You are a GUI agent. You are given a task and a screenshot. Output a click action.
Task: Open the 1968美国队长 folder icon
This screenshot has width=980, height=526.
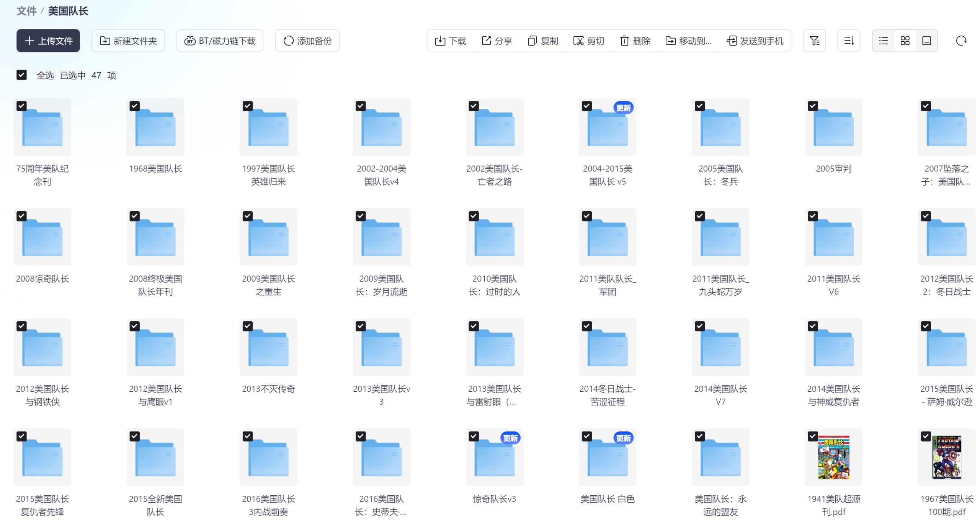pos(155,127)
